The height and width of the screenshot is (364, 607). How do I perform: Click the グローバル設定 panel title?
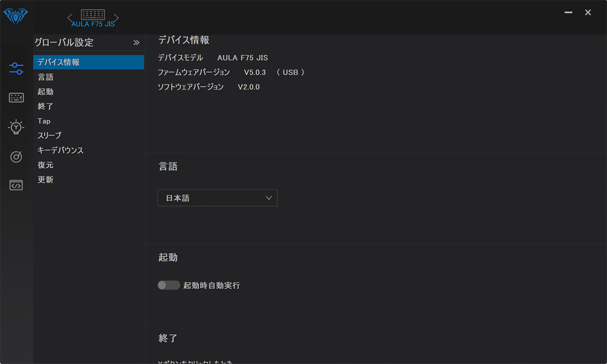coord(64,43)
